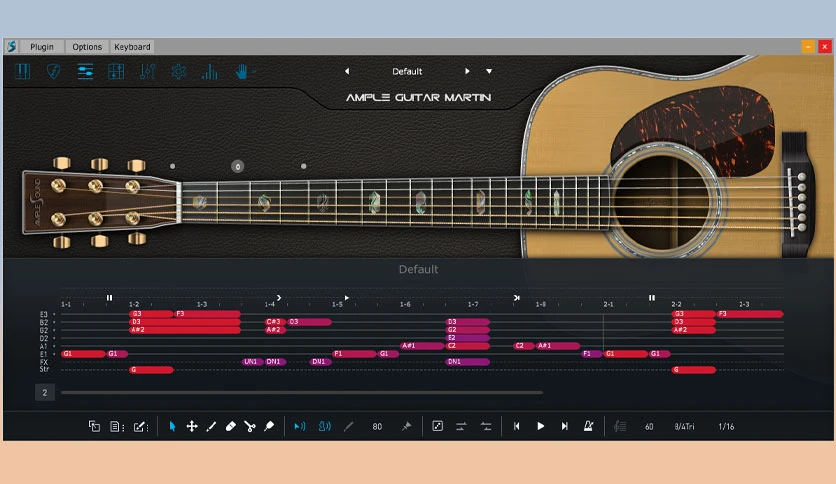Jump to start with skip-back button
The image size is (836, 484).
[517, 426]
